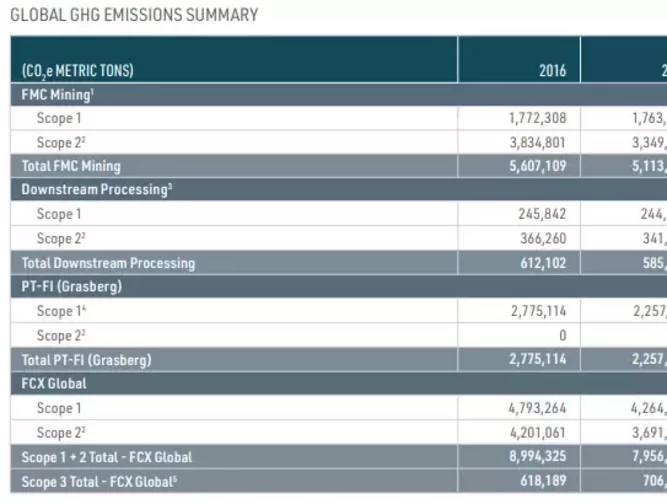Click the 'Scope 1' label under FMC Mining
Image resolution: width=667 pixels, height=504 pixels.
coord(59,118)
